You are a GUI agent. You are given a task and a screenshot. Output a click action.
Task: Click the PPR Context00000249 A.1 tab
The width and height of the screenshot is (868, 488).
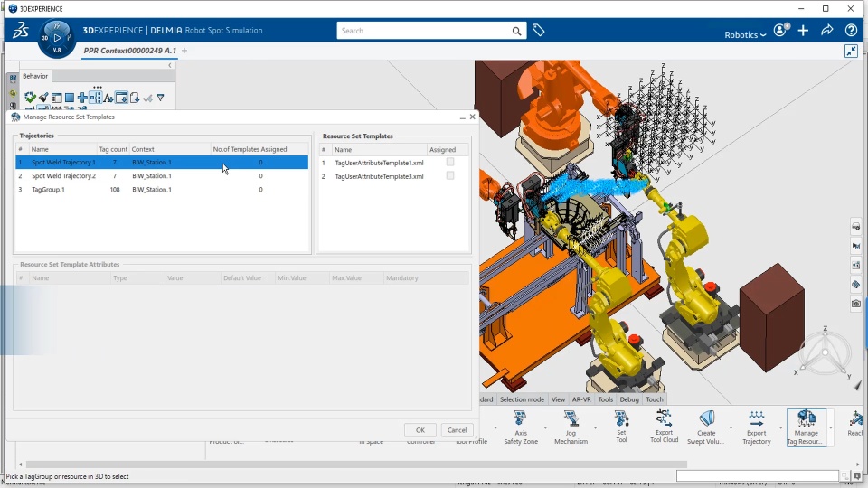click(x=129, y=51)
